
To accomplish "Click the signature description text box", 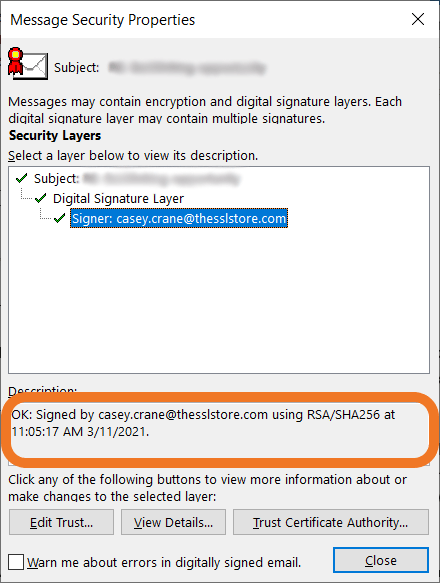I will click(219, 431).
